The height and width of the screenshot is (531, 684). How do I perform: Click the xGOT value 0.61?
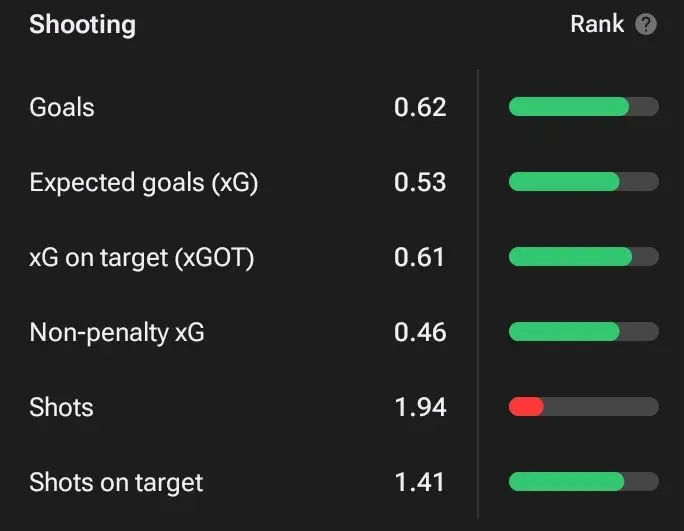coord(419,257)
